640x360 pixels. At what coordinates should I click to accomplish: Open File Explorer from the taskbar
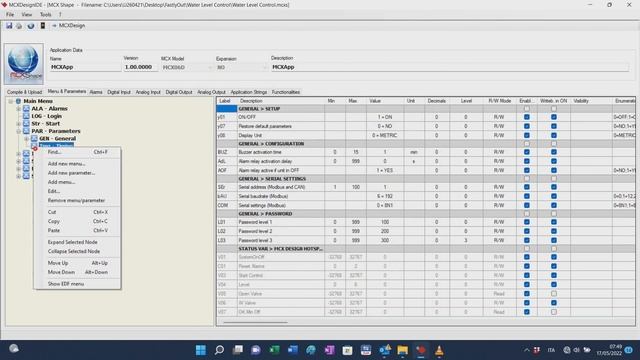[402, 350]
